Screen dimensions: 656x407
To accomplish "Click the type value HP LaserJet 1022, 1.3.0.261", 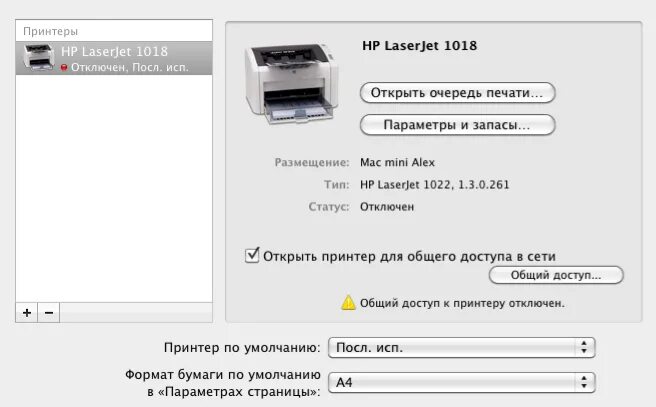I will pos(435,184).
